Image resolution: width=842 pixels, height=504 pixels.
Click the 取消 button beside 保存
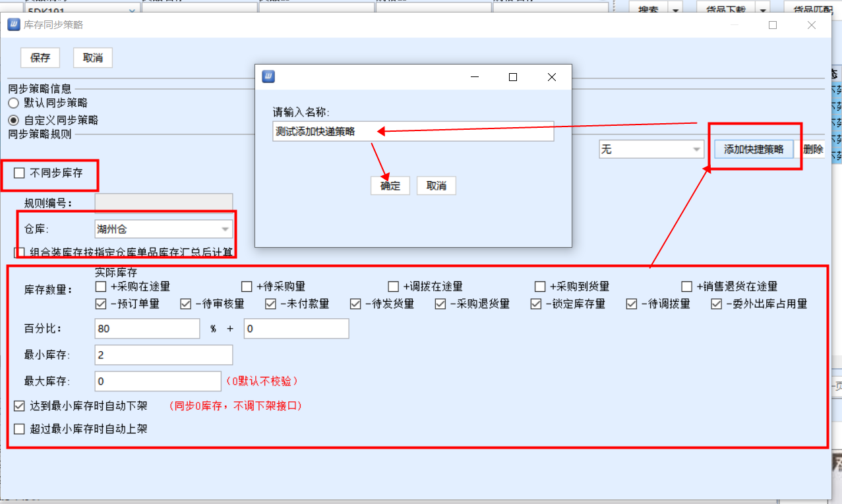coord(93,58)
